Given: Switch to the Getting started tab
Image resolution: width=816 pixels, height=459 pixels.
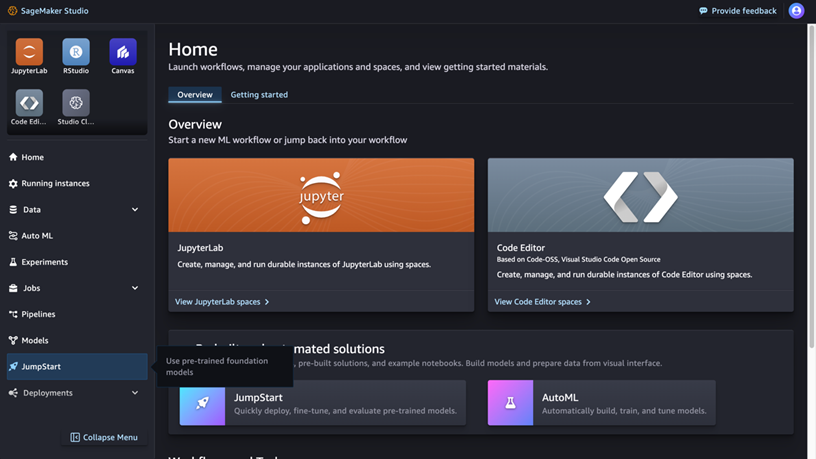Looking at the screenshot, I should [259, 95].
